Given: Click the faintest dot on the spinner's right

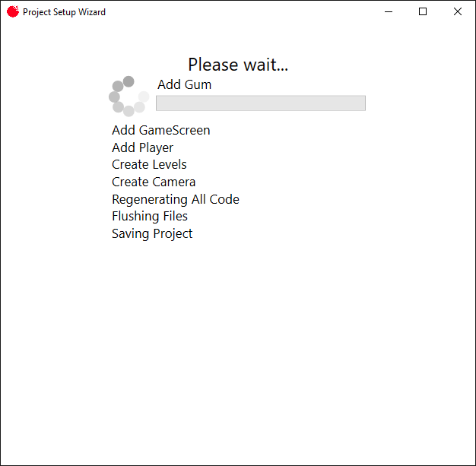Looking at the screenshot, I should tap(143, 97).
